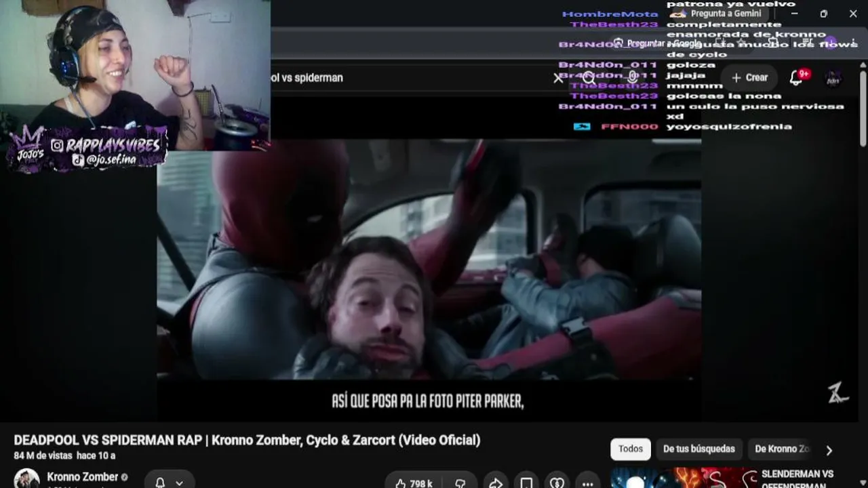Viewport: 868px width, 488px height.
Task: Open Kronno Zomber channel name link
Action: coord(83,477)
